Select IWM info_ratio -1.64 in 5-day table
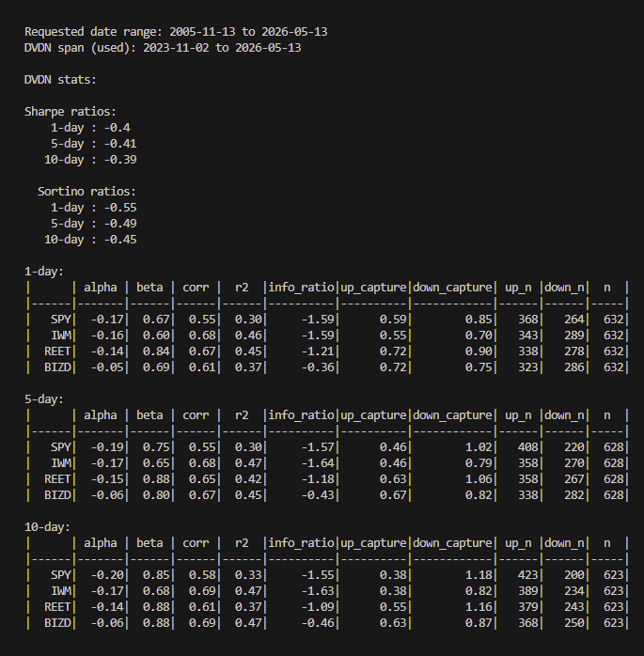 click(x=318, y=462)
